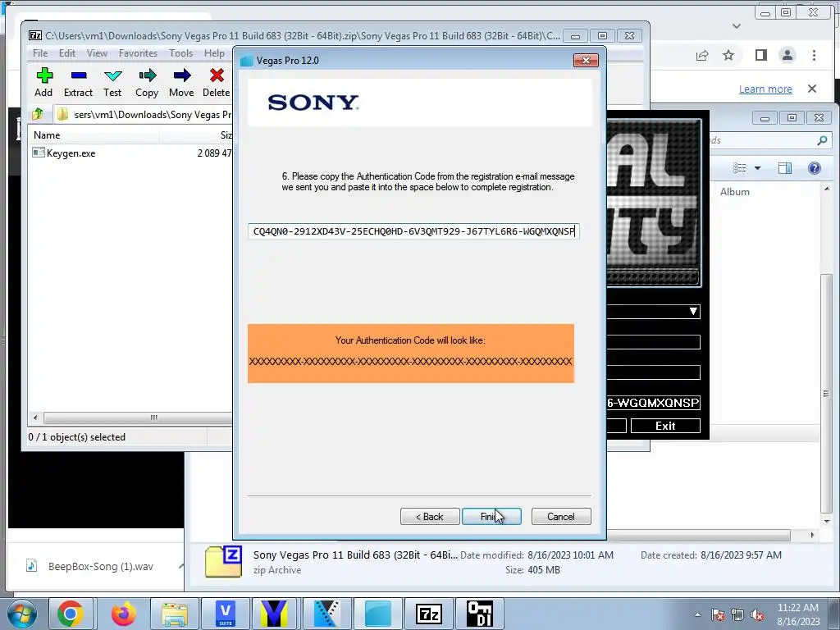Viewport: 840px width, 630px height.
Task: Open the keygen product dropdown arrow
Action: click(x=693, y=311)
